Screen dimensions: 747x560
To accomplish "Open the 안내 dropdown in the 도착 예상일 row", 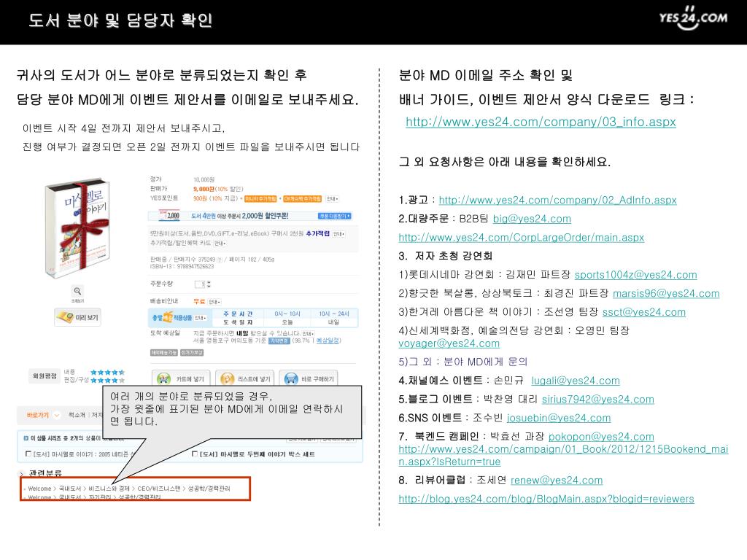I will [x=309, y=333].
